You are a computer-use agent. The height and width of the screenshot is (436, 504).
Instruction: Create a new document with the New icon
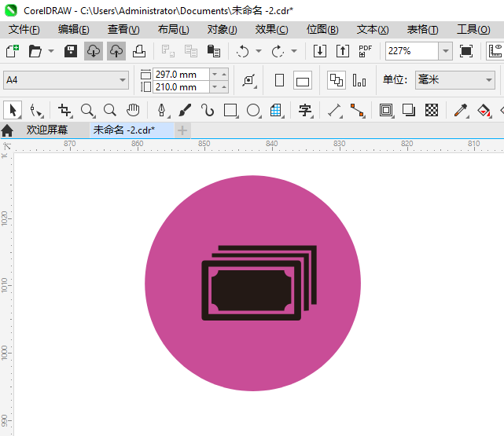(x=13, y=51)
